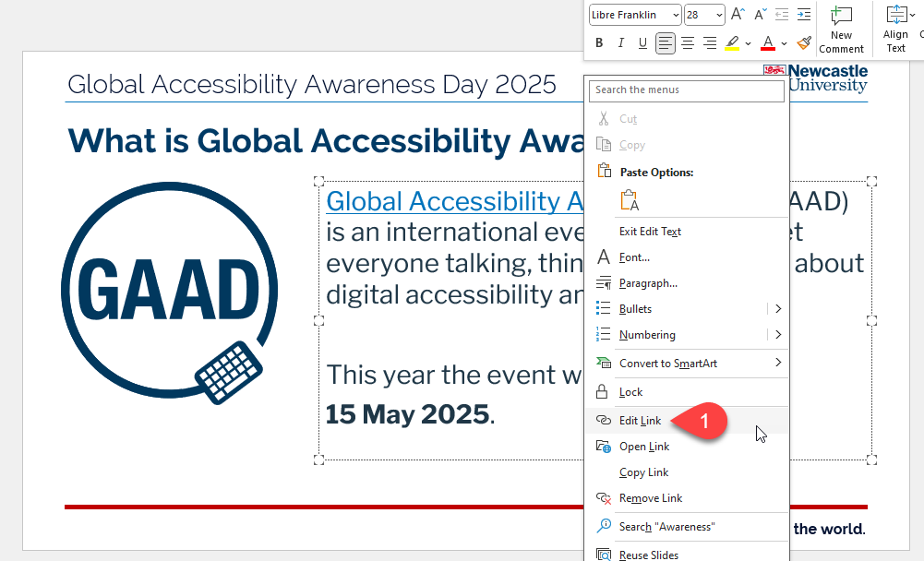Click the Decrease Font Size icon
The height and width of the screenshot is (561, 924).
(760, 15)
